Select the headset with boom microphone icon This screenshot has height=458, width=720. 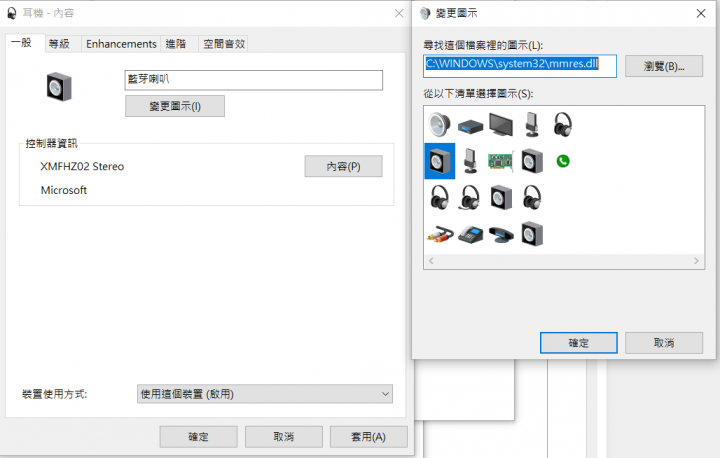tap(470, 198)
